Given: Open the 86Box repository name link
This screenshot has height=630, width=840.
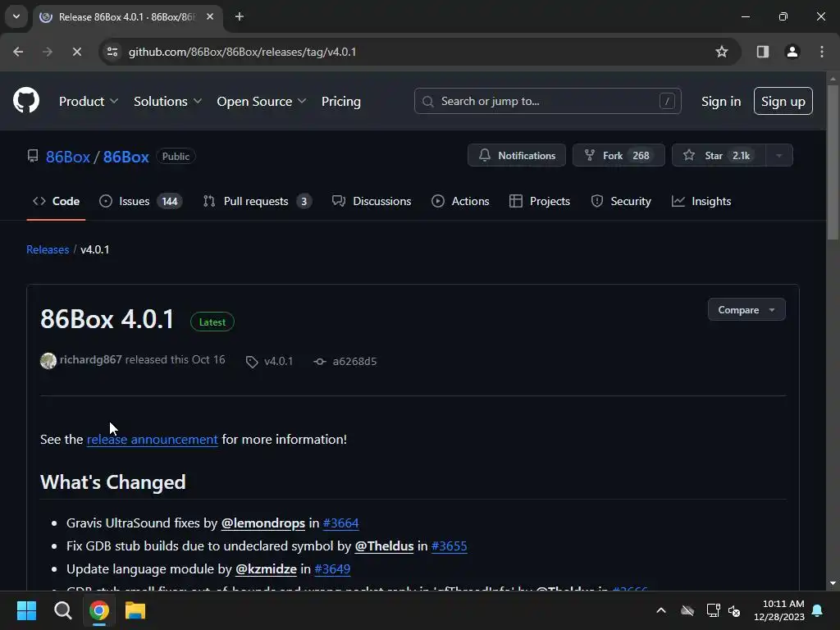Looking at the screenshot, I should [126, 157].
